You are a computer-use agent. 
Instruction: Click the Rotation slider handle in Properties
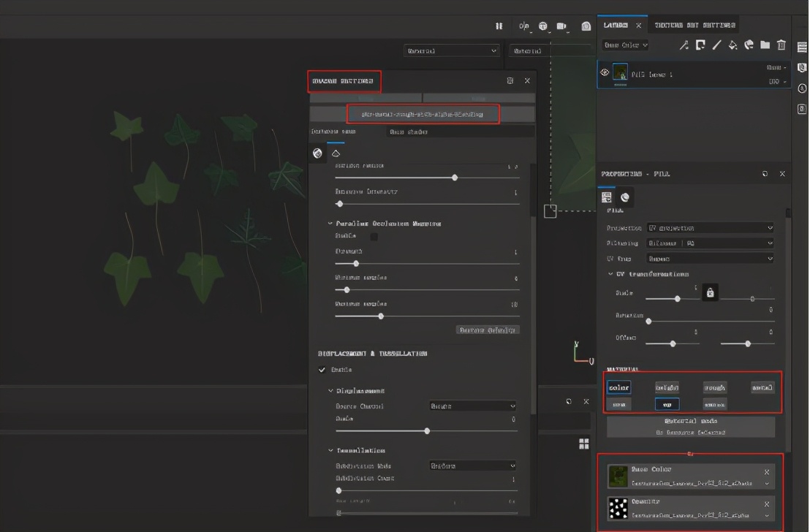[648, 321]
